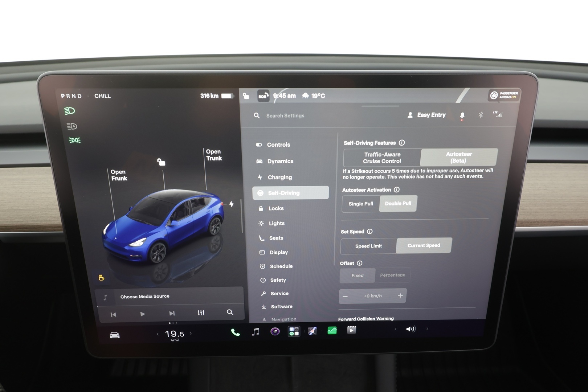Open the music note app

[256, 331]
